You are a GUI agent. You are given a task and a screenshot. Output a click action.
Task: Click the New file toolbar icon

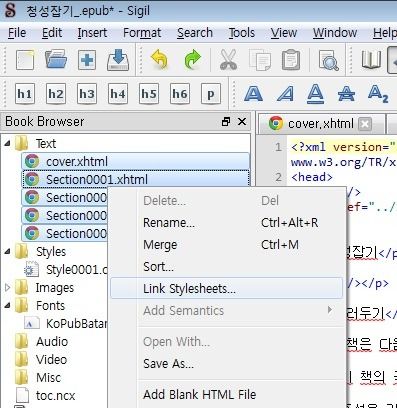(25, 60)
